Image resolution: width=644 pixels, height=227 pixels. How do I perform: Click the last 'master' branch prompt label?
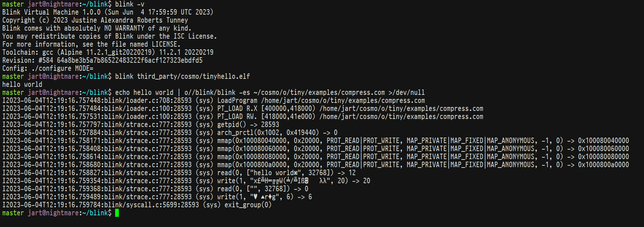point(13,213)
